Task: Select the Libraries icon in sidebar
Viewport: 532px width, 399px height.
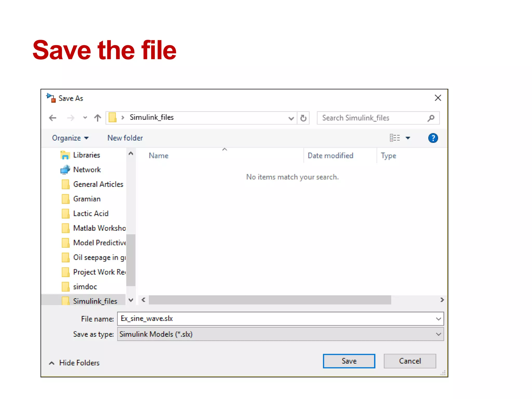Action: click(x=65, y=155)
